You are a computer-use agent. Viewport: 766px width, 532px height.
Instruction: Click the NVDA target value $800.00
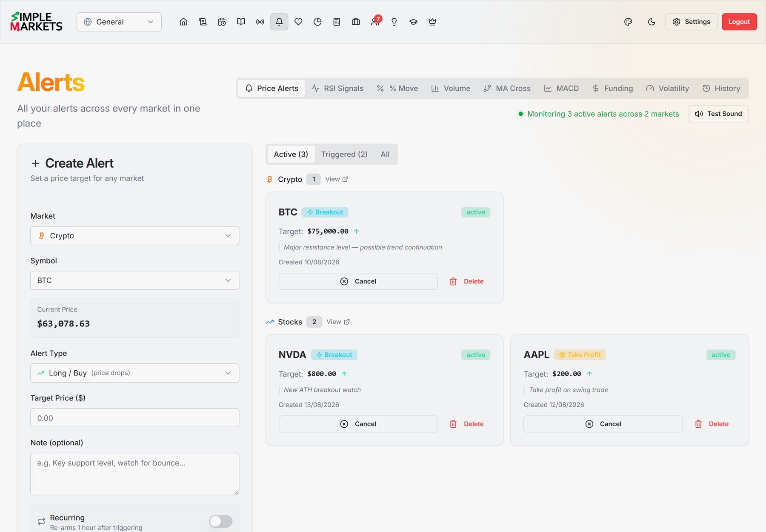point(322,374)
